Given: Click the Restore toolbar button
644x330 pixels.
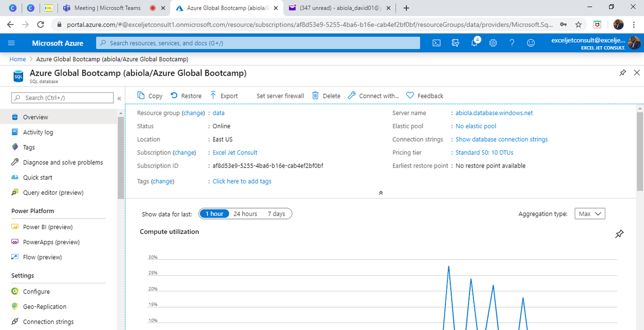Looking at the screenshot, I should 186,96.
